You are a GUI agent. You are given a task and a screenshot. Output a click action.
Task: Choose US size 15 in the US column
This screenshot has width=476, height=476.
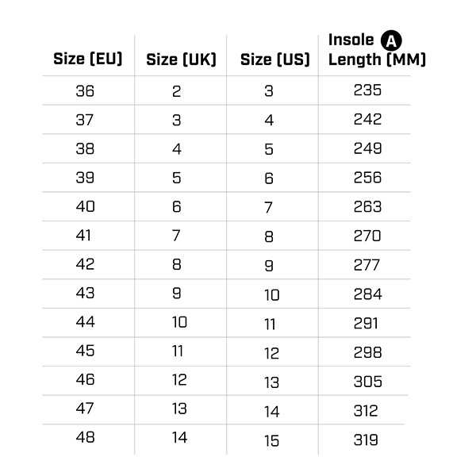click(x=271, y=440)
